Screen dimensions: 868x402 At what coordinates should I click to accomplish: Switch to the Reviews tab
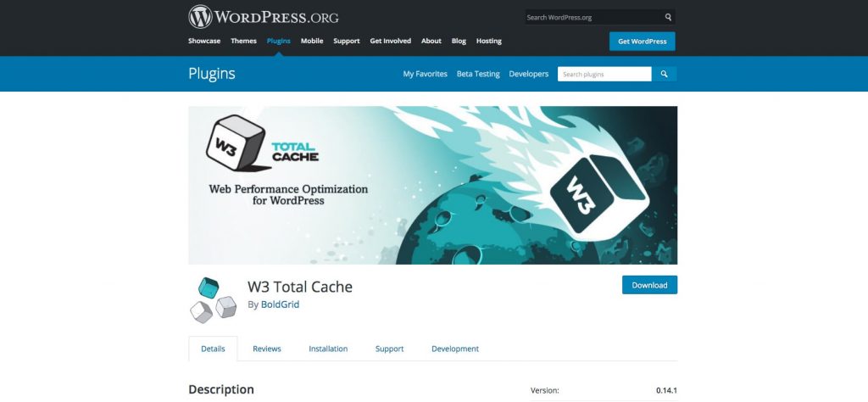pos(267,349)
